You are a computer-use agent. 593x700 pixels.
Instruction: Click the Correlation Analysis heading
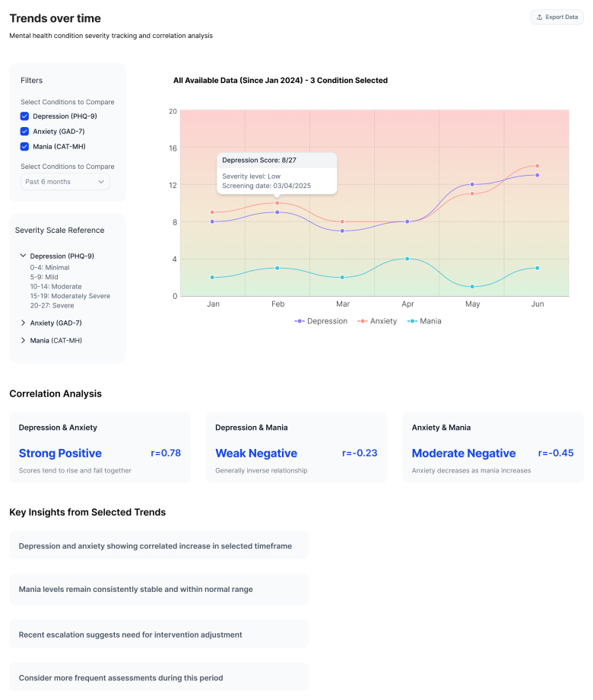(55, 394)
